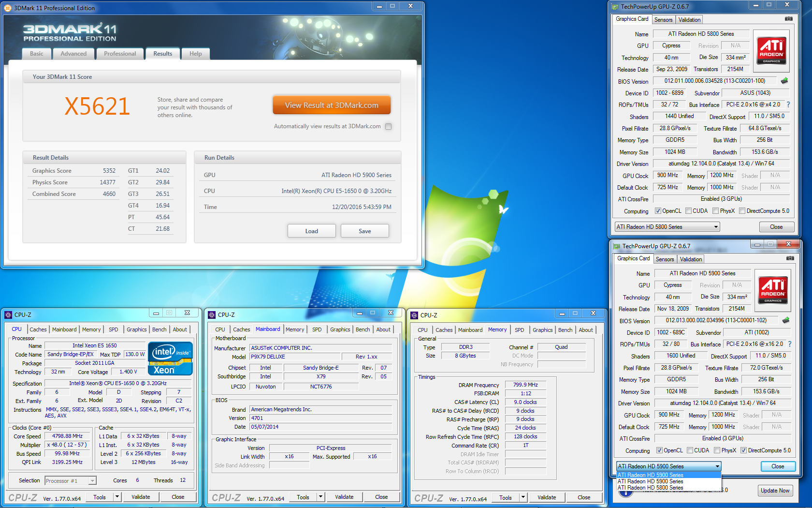Screen dimensions: 812x508
Task: Click Close button in CPU-Z Processor window
Action: tap(178, 497)
